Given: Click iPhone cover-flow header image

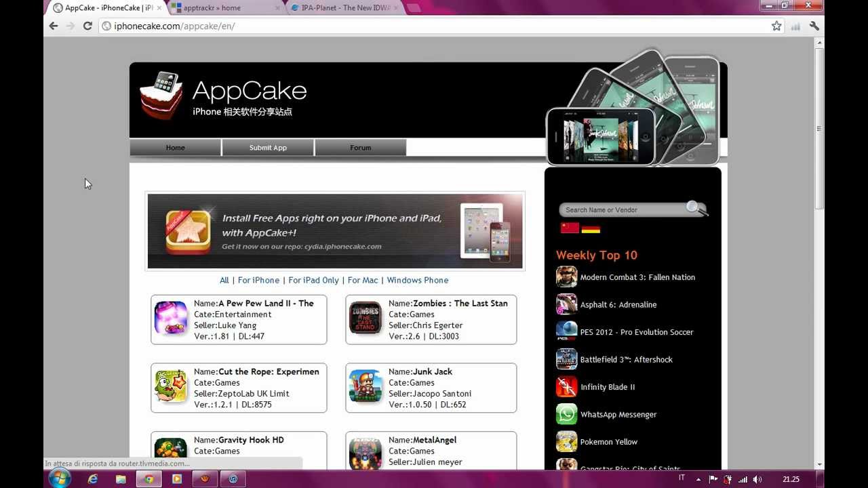Looking at the screenshot, I should pyautogui.click(x=632, y=108).
